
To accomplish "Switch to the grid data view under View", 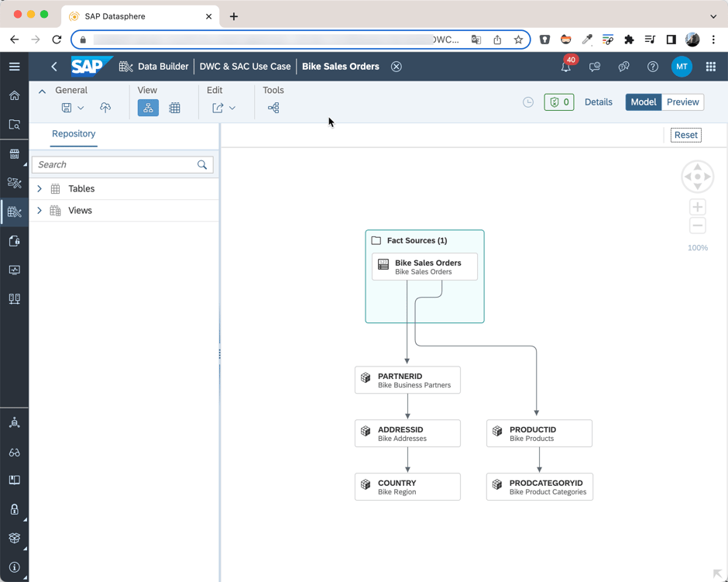I will (174, 108).
